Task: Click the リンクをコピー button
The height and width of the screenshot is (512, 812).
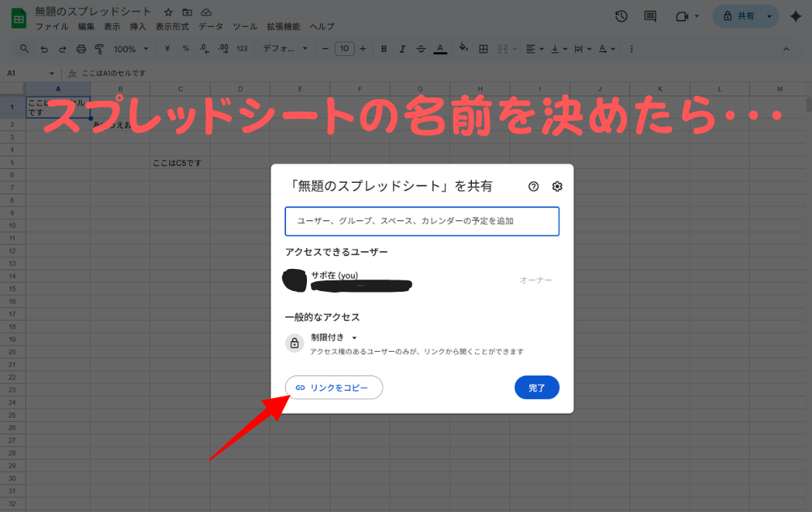Action: click(333, 388)
